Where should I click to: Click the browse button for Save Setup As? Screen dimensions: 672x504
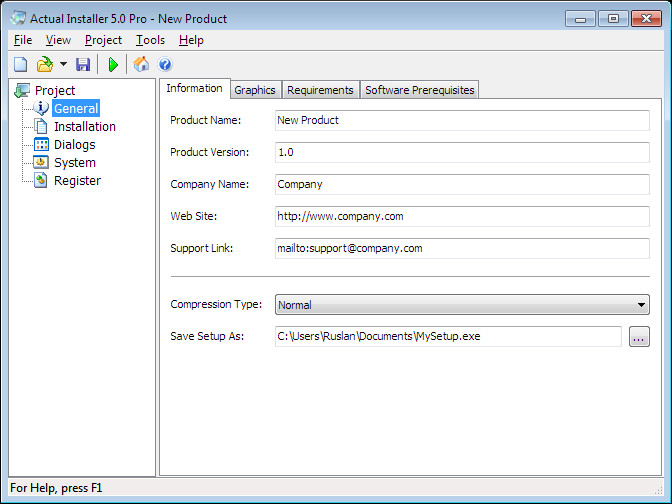pos(639,336)
